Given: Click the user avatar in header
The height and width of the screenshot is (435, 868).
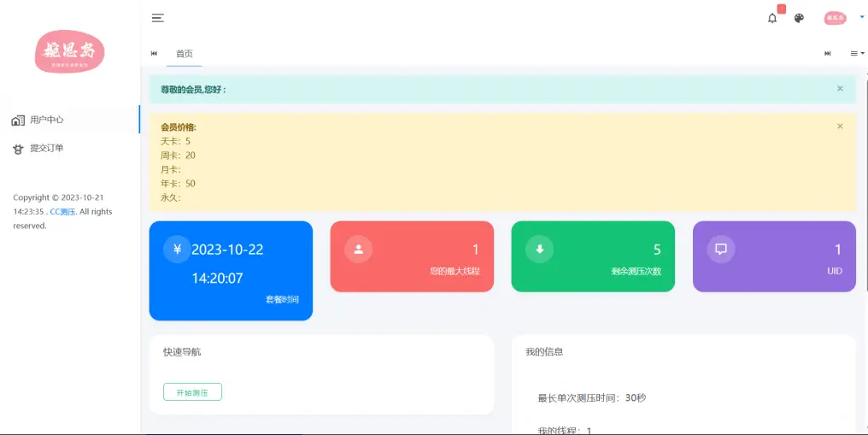Looking at the screenshot, I should pos(836,18).
